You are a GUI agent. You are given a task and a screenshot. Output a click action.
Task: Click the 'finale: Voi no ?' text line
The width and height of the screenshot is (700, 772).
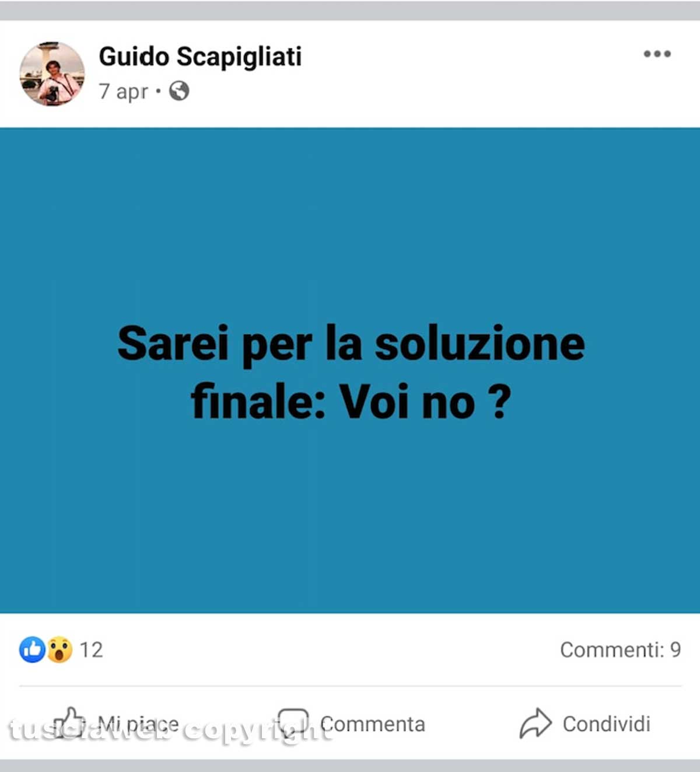[x=351, y=402]
